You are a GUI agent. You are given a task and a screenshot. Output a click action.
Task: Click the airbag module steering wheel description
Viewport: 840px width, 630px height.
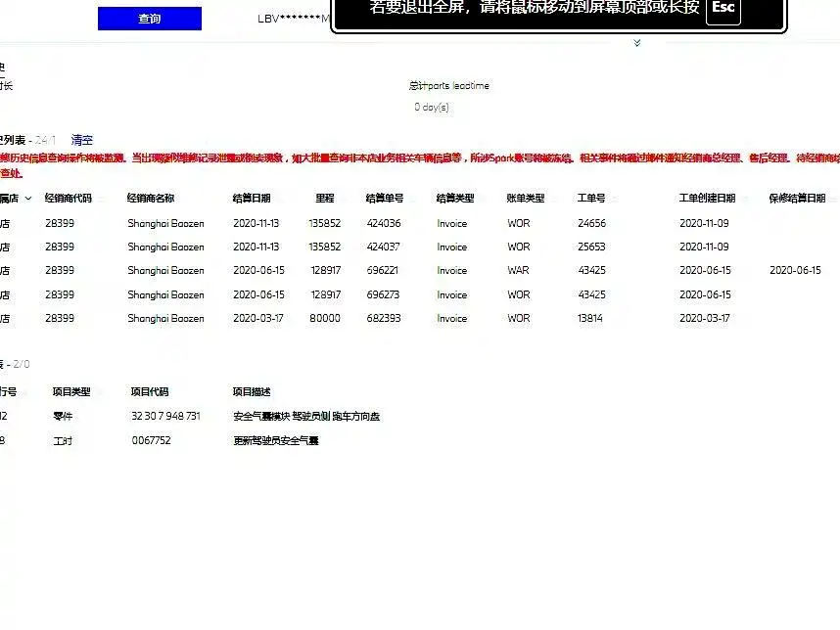pos(307,416)
